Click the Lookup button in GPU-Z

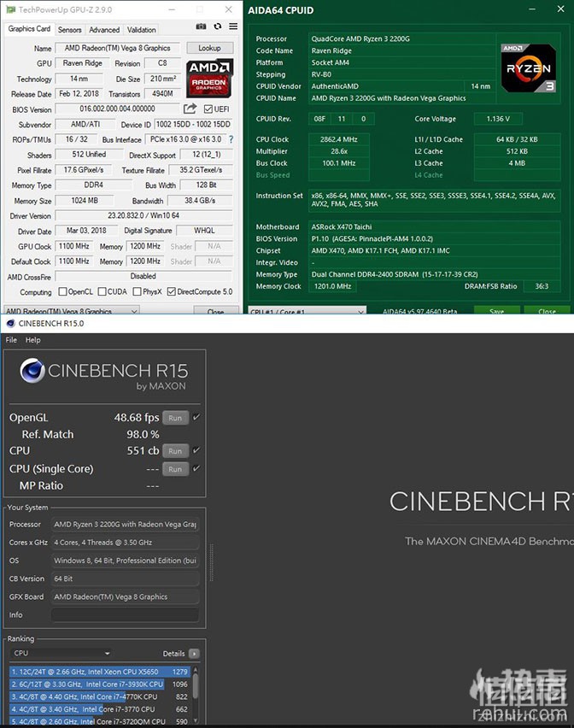click(210, 48)
